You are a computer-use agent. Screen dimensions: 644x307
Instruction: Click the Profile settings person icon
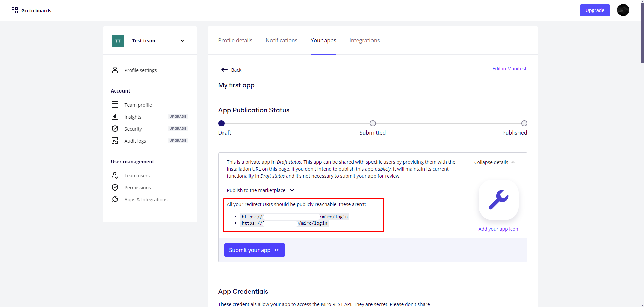[115, 70]
